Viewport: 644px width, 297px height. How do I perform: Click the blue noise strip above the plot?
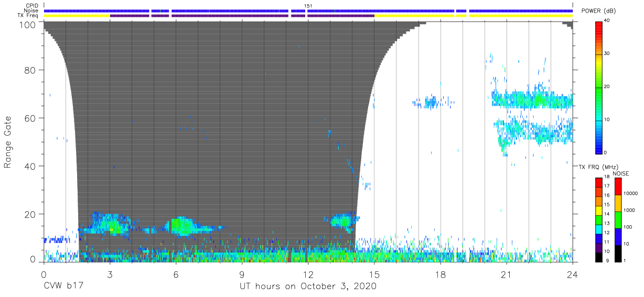tap(308, 10)
